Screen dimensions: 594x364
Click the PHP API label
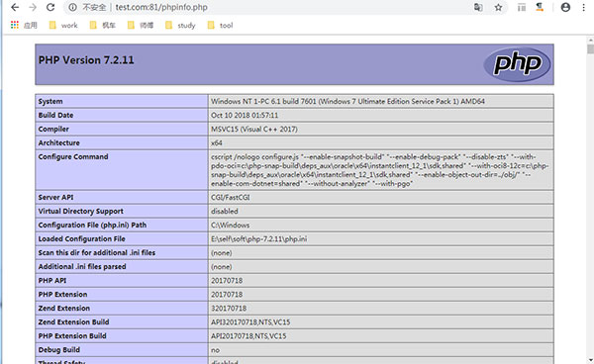coord(51,280)
